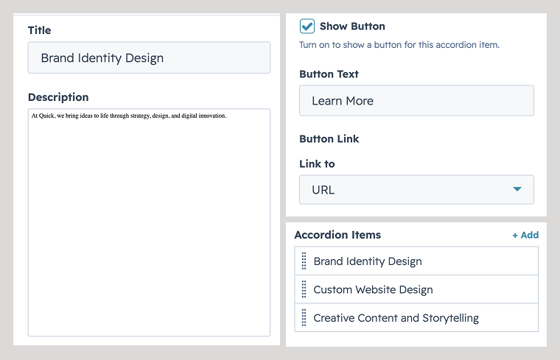Click the Title field label
The image size is (560, 360).
pyautogui.click(x=40, y=30)
